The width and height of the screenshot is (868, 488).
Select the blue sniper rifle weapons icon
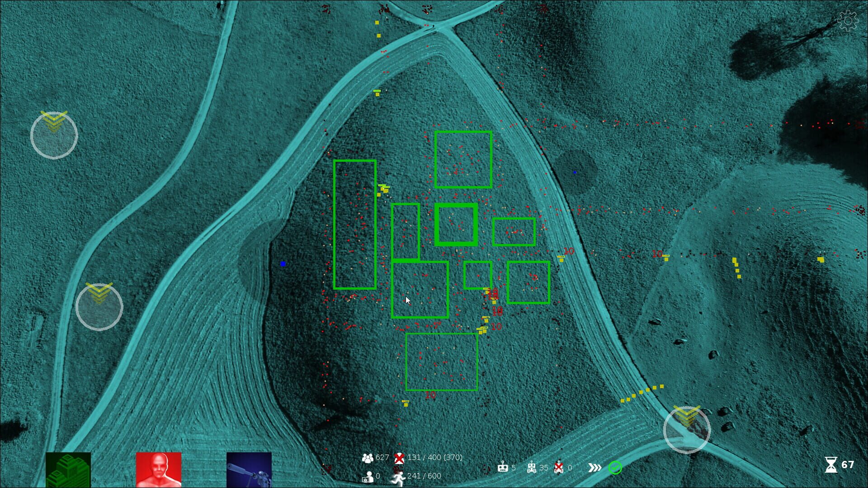coord(249,470)
